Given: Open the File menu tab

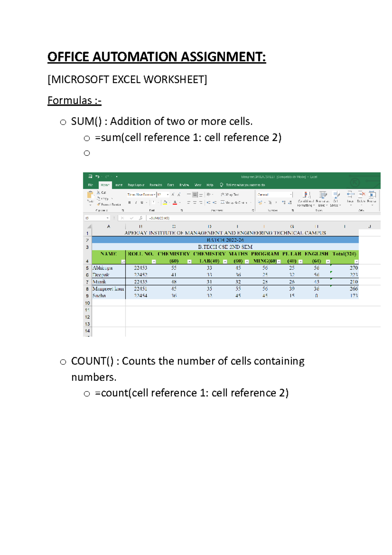Looking at the screenshot, I should [x=90, y=185].
